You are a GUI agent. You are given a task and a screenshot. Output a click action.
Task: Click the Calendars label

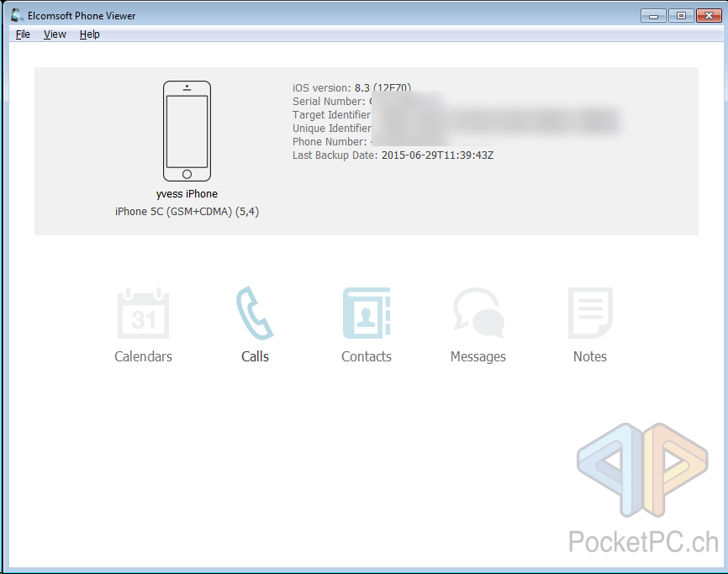143,356
